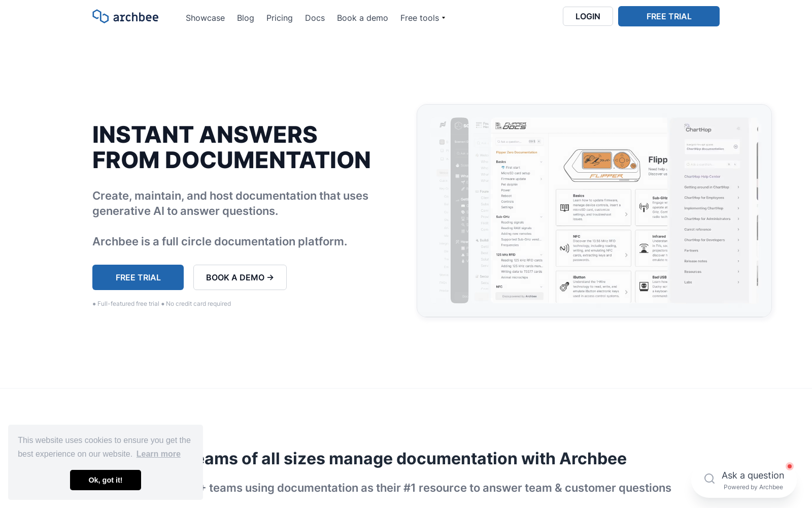Click the magnifier icon in Ask a question widget

709,478
